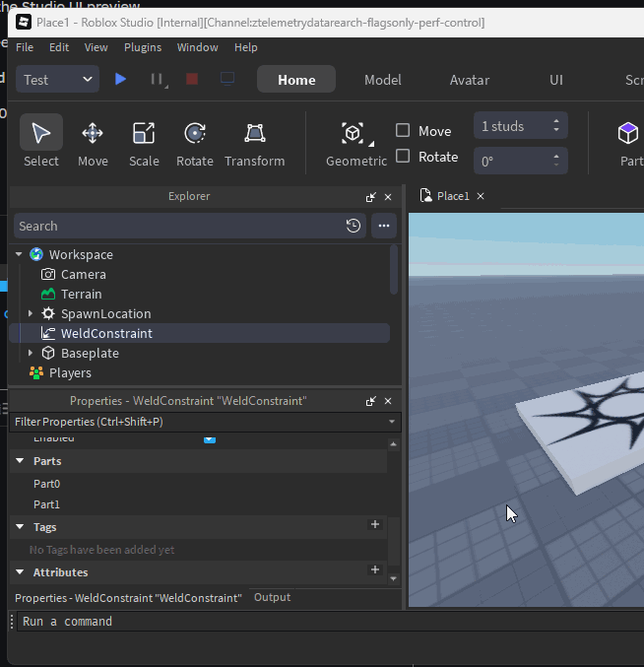Open the File menu

coord(25,47)
